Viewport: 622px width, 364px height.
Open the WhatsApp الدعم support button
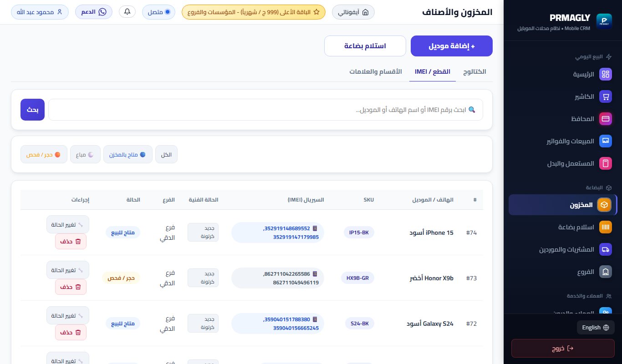pyautogui.click(x=94, y=12)
